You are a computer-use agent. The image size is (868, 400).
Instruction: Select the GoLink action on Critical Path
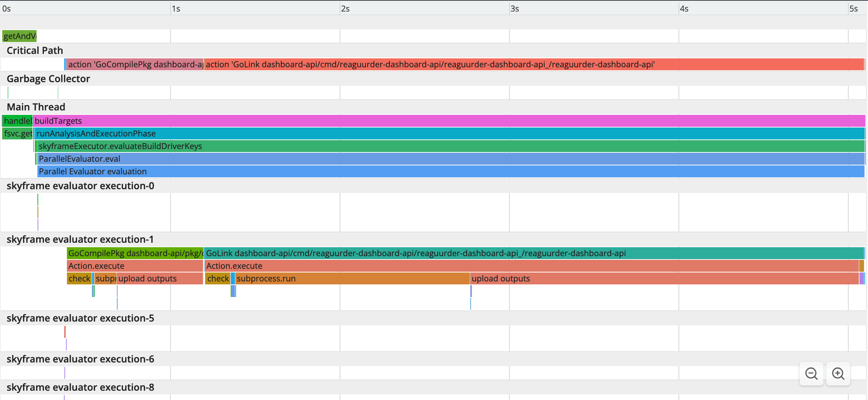(534, 64)
